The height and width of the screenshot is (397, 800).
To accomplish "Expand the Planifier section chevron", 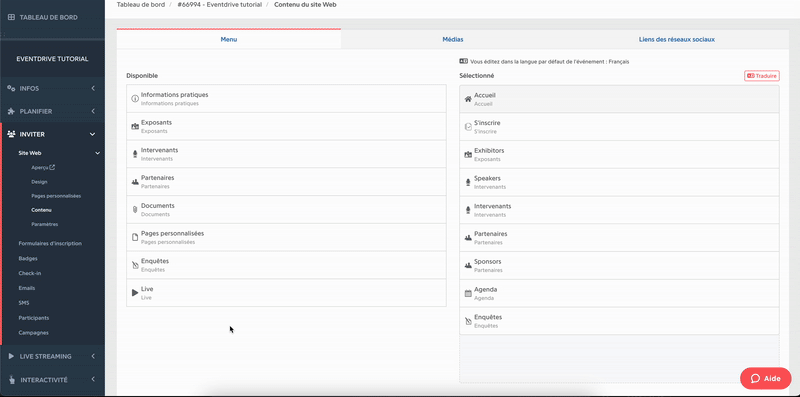I will [93, 111].
